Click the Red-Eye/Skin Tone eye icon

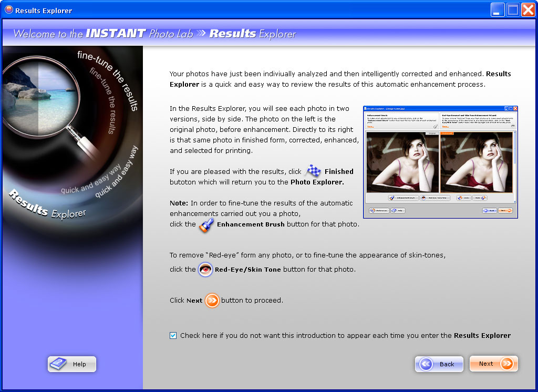[205, 270]
